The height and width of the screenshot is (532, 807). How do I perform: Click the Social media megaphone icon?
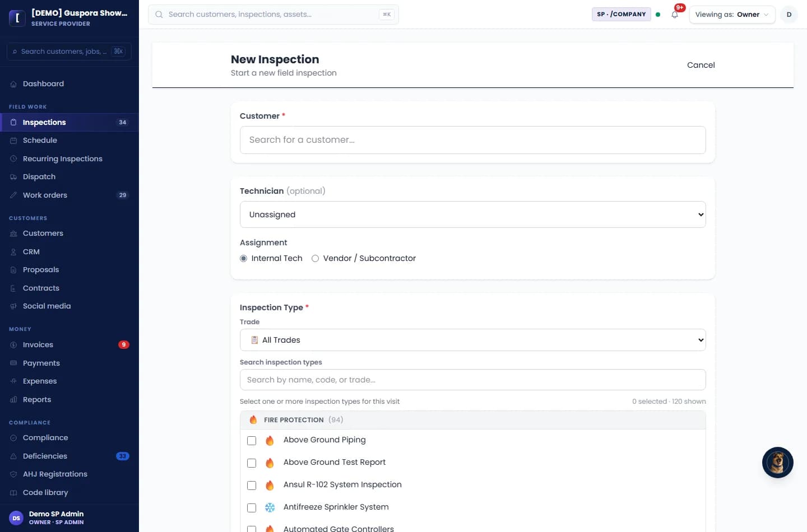pos(13,306)
